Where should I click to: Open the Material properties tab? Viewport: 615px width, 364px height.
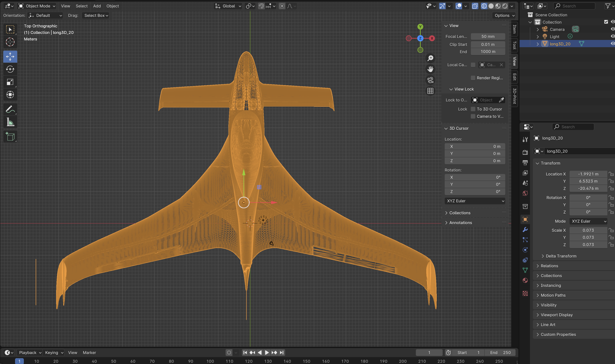point(525,280)
